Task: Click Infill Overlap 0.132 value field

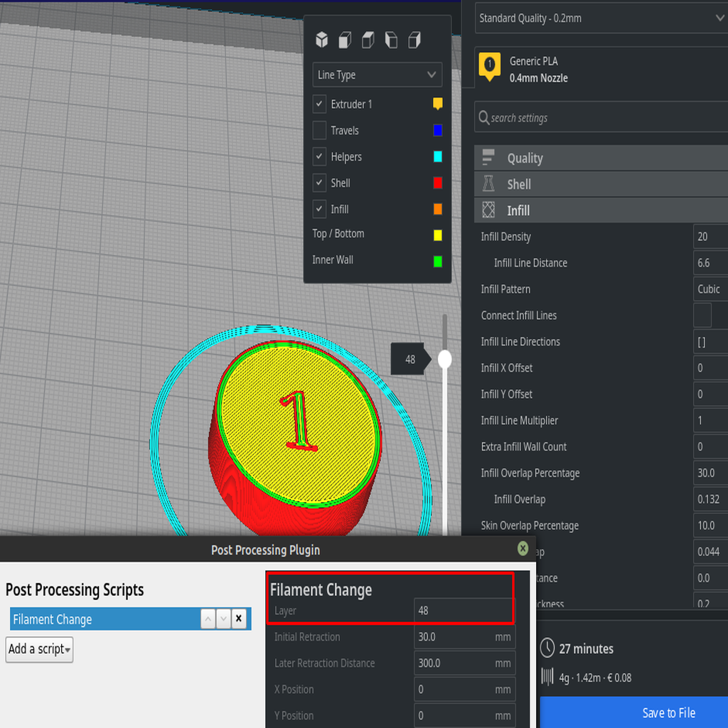Action: [710, 499]
